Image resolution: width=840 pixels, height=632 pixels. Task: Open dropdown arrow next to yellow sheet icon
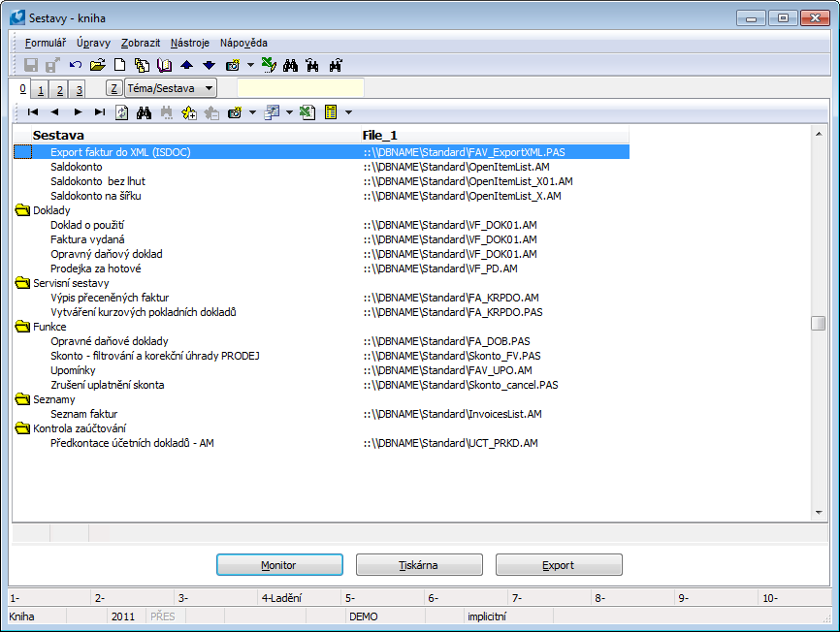point(349,112)
